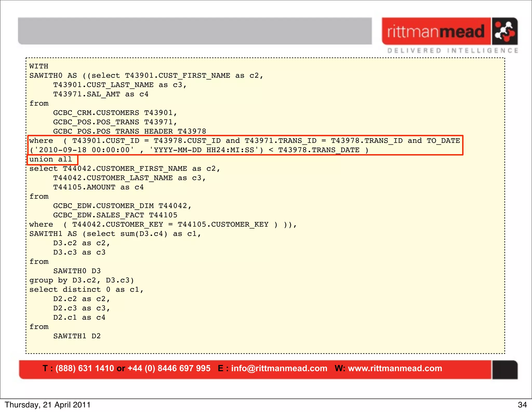Click the (888) 631 1410 phone number
Screen dimensions: 532x412
point(85,368)
